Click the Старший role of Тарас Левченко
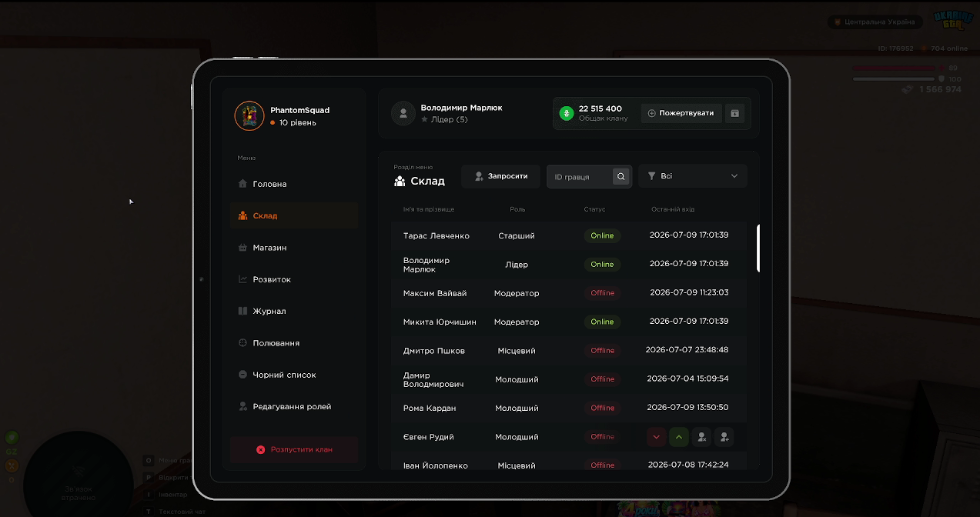Screen dimensions: 980x517 click(517, 235)
